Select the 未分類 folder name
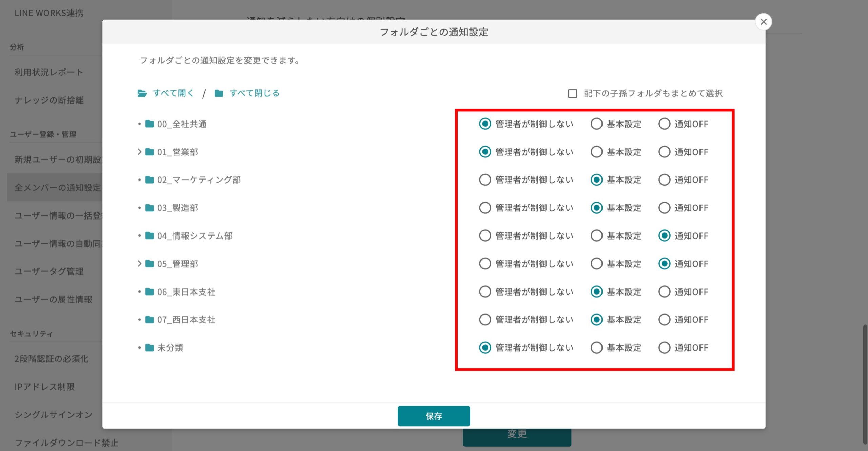 170,347
